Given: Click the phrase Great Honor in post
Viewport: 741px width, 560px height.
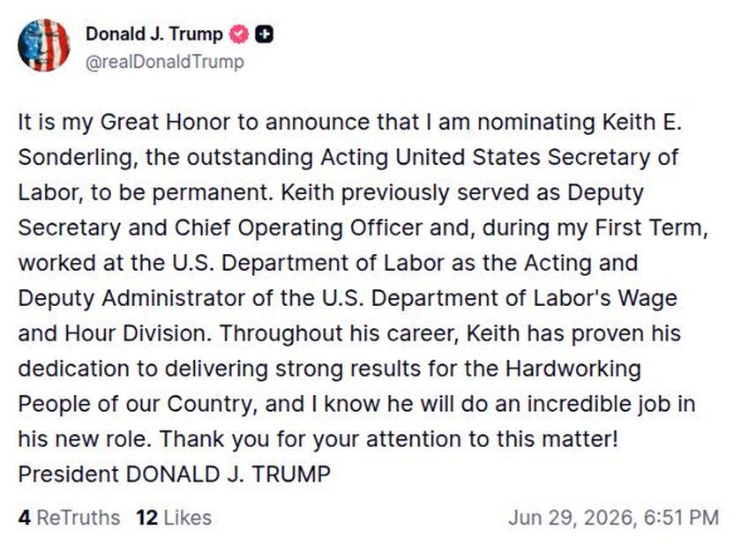Looking at the screenshot, I should click(x=166, y=122).
